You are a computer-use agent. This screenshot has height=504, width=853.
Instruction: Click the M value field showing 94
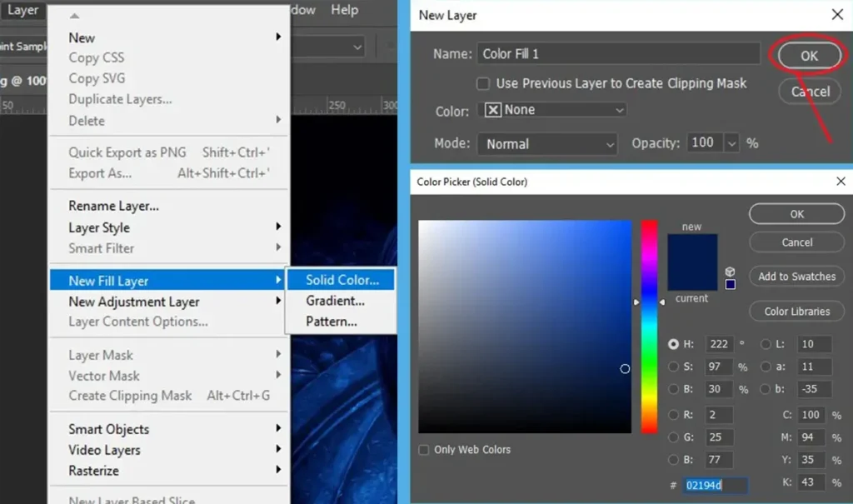click(x=811, y=437)
